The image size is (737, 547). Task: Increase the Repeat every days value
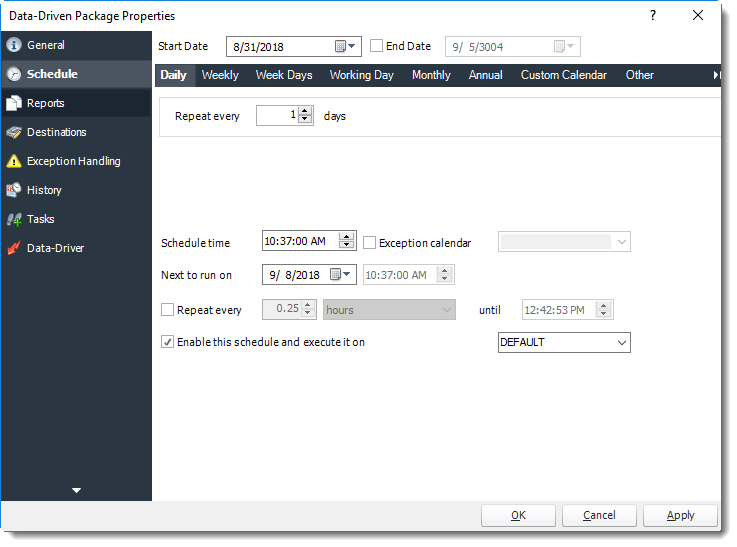305,111
